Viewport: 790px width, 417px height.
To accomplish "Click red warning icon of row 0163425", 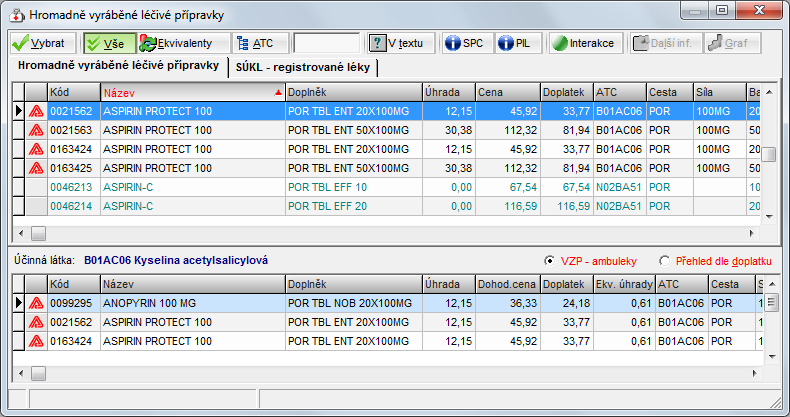I will point(36,168).
